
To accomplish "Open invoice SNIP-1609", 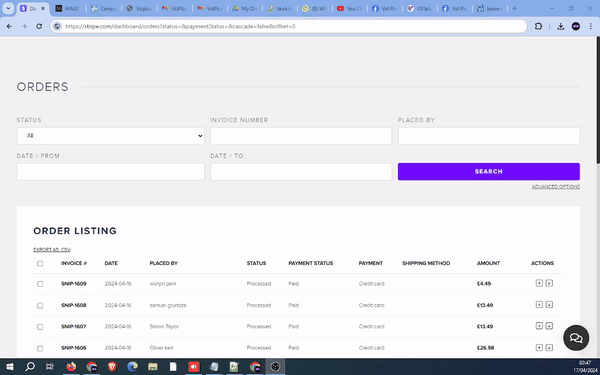I will click(x=73, y=284).
